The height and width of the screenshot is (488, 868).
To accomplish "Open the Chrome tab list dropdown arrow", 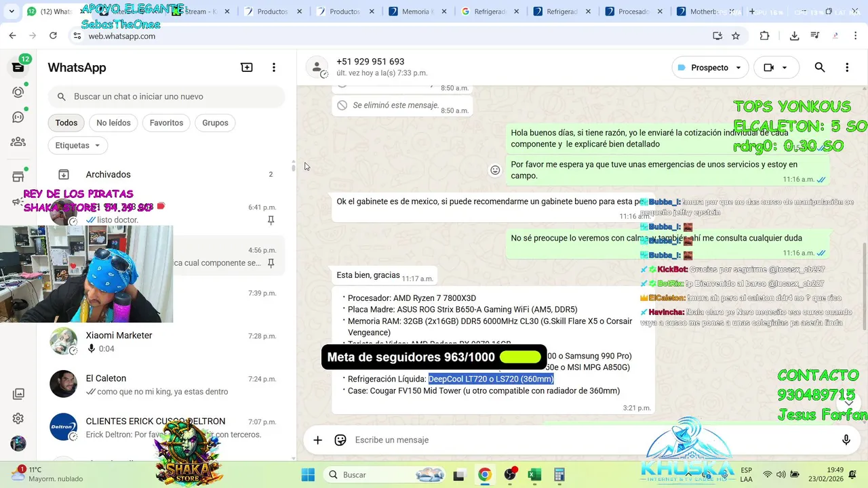I will tap(12, 12).
